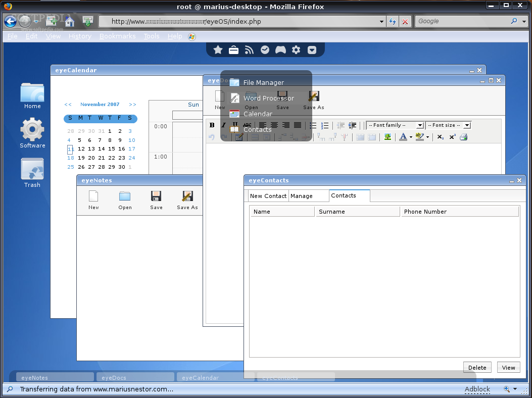Click the highlight color marker icon
Screen dimensions: 532x398
click(x=420, y=137)
